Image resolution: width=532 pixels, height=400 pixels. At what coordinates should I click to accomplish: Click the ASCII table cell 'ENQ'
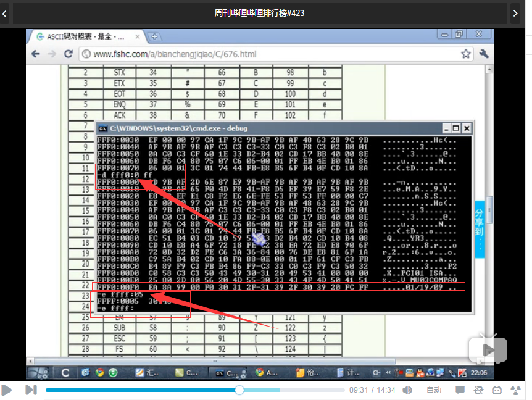(x=120, y=104)
